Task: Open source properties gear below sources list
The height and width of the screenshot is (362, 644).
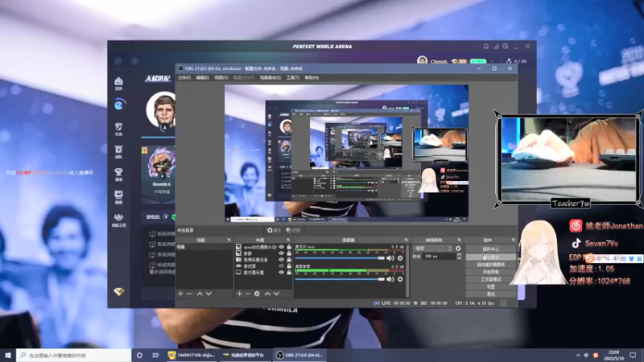Action: [257, 294]
